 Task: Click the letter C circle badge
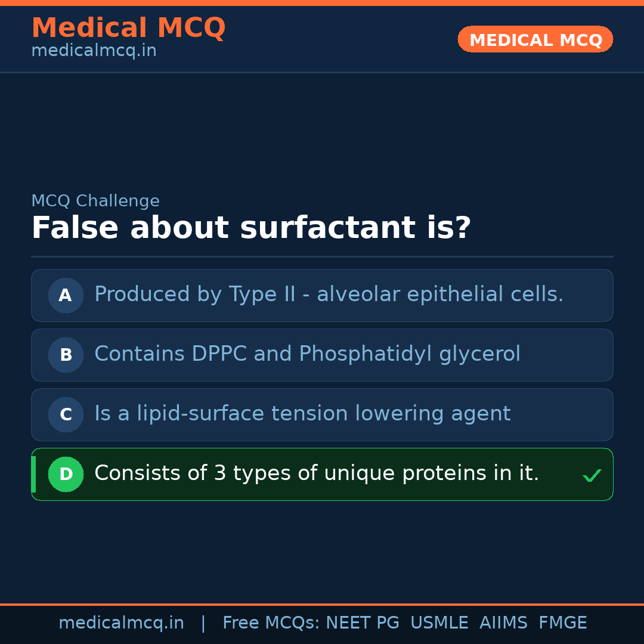(x=66, y=414)
